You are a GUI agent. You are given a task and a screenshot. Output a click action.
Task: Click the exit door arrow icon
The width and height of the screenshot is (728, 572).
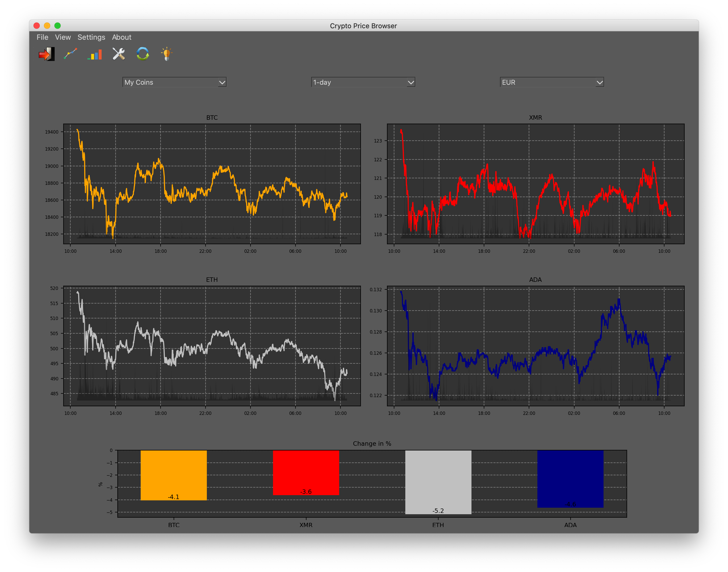pos(47,54)
